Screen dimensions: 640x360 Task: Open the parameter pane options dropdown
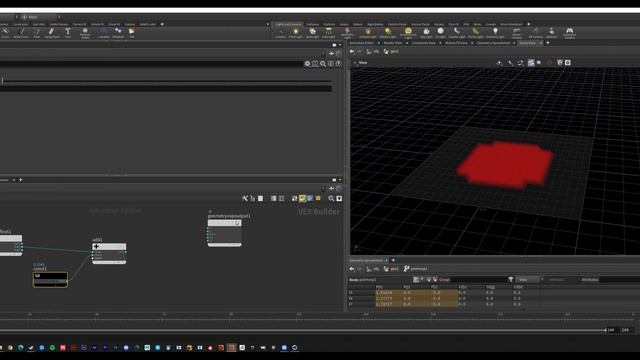(340, 45)
